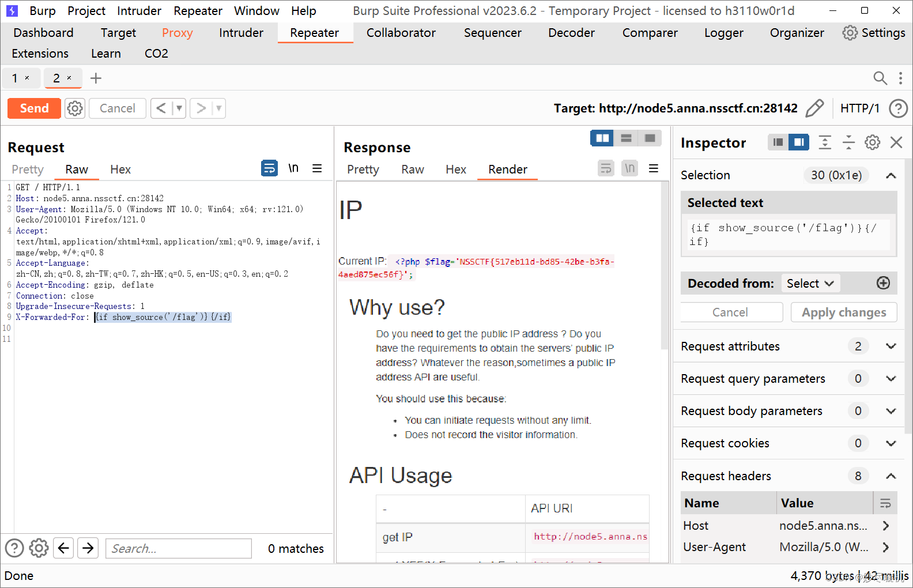This screenshot has width=913, height=588.
Task: Add decoding layer with plus icon
Action: 883,283
